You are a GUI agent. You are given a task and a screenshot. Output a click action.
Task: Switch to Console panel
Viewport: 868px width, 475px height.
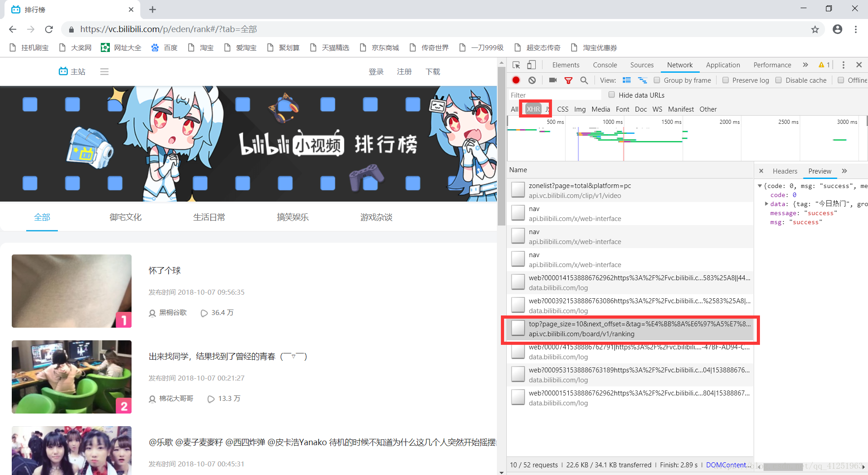tap(605, 65)
